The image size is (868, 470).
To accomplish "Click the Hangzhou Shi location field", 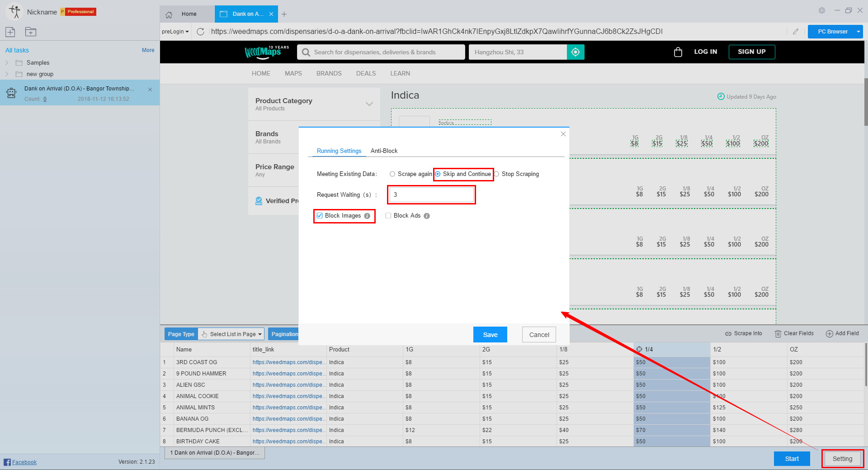I will (x=518, y=52).
